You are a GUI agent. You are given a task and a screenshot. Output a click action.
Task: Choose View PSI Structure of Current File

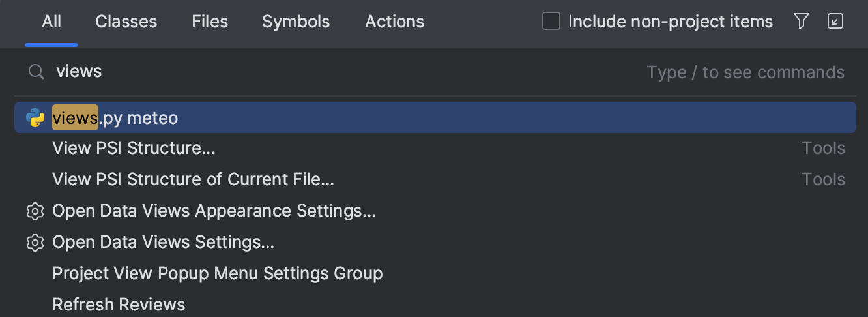(193, 179)
